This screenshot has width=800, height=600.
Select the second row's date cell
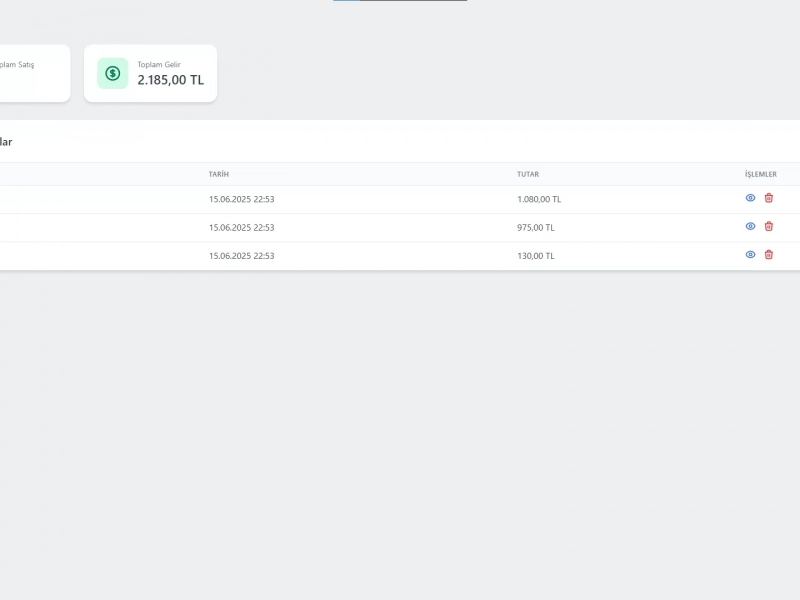(x=241, y=227)
